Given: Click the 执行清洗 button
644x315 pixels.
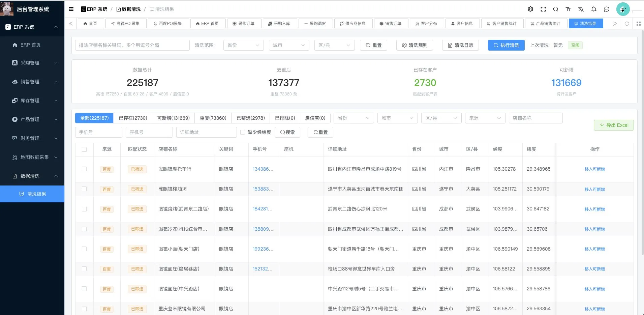Looking at the screenshot, I should coord(506,45).
